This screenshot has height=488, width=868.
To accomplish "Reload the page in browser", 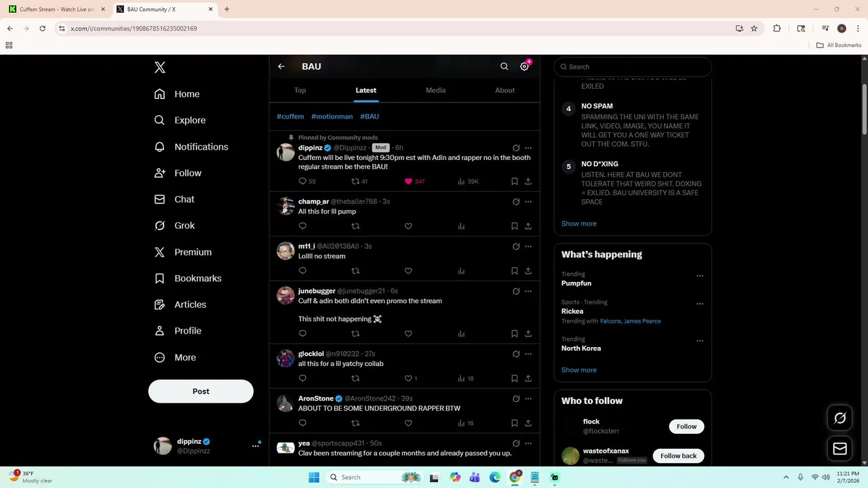I will (x=42, y=28).
